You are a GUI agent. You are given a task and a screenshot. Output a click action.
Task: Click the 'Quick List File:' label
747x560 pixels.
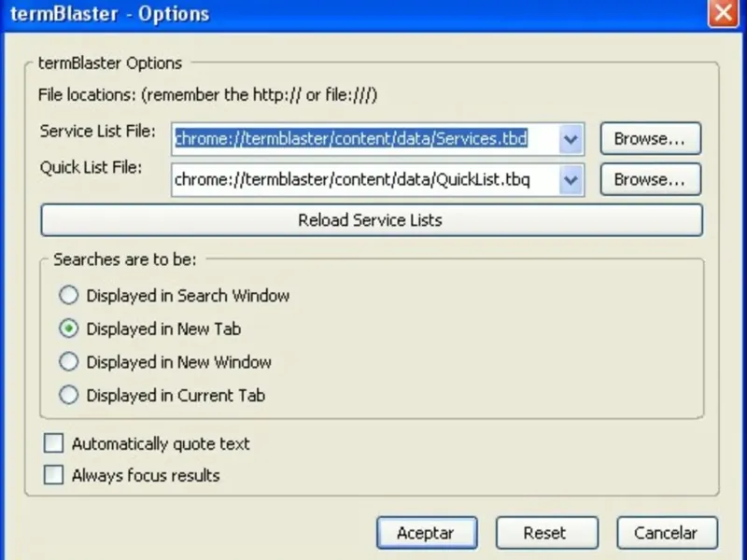(91, 167)
